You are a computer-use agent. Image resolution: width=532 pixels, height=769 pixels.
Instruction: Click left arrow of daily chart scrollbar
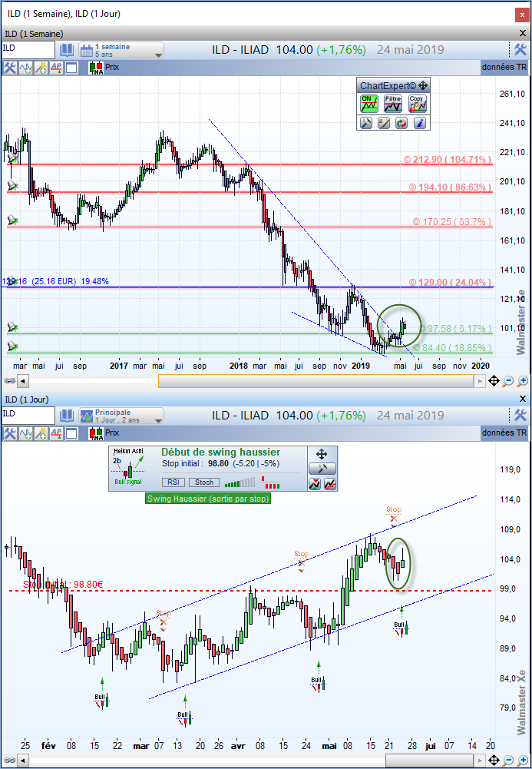coord(22,761)
